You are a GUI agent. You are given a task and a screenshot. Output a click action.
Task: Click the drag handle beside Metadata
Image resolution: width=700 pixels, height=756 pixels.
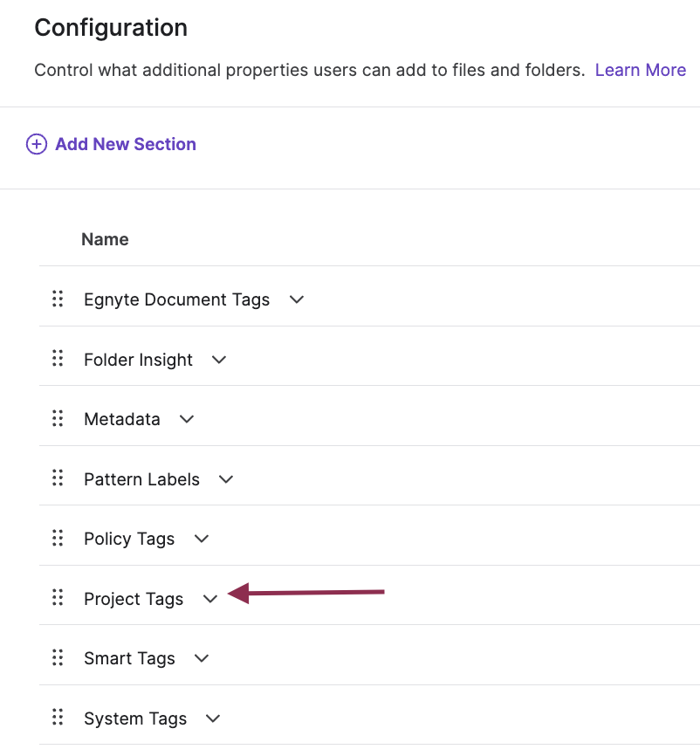click(x=58, y=418)
